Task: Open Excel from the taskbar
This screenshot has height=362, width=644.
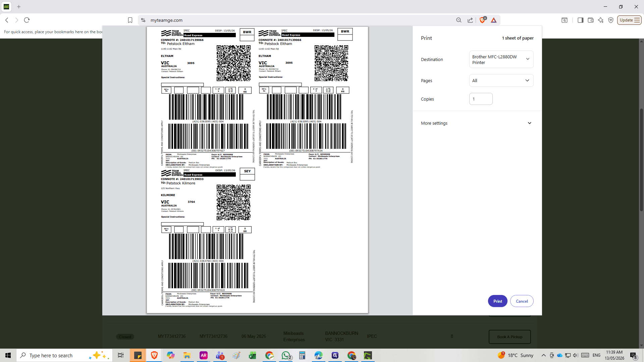Action: click(x=253, y=355)
